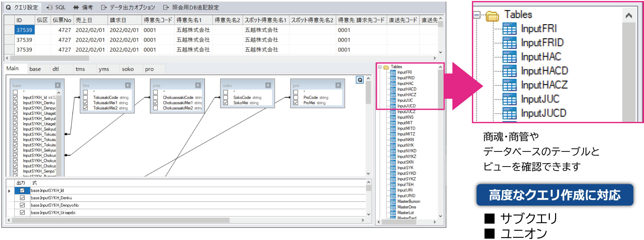Viewport: 644px width, 240px height.
Task: Switch to the dtl sub-query tab
Action: 56,69
